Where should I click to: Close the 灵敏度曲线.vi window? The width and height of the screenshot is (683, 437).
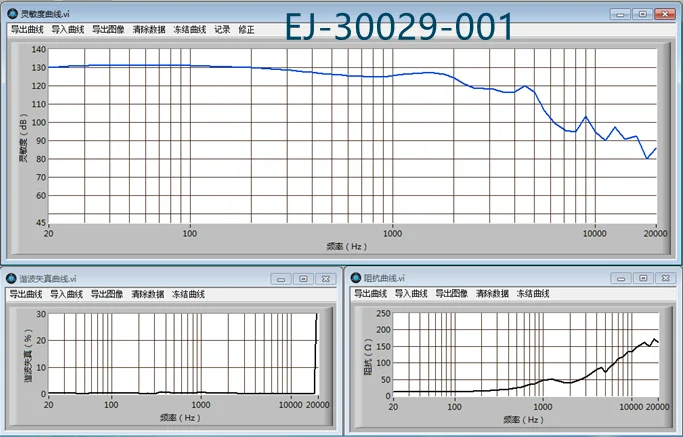[665, 14]
